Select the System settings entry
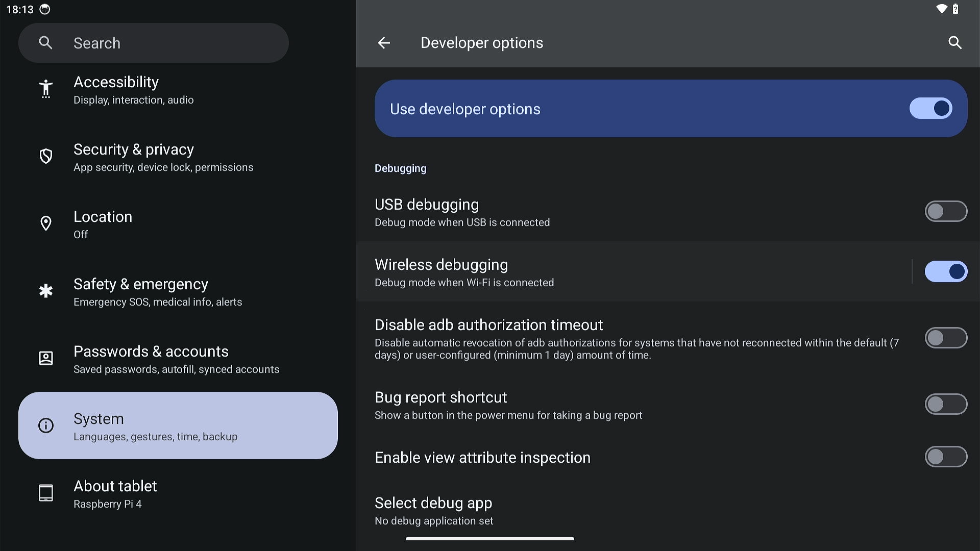Viewport: 980px width, 551px height. coord(178,425)
